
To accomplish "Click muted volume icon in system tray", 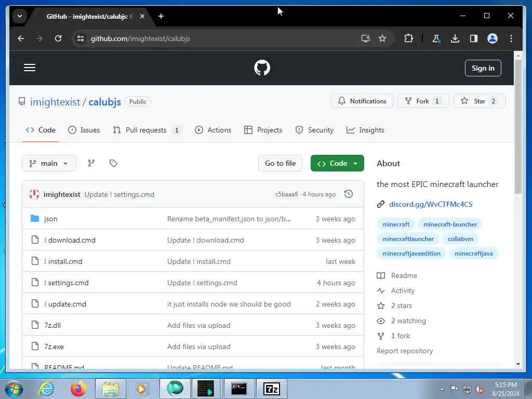I will (x=480, y=390).
